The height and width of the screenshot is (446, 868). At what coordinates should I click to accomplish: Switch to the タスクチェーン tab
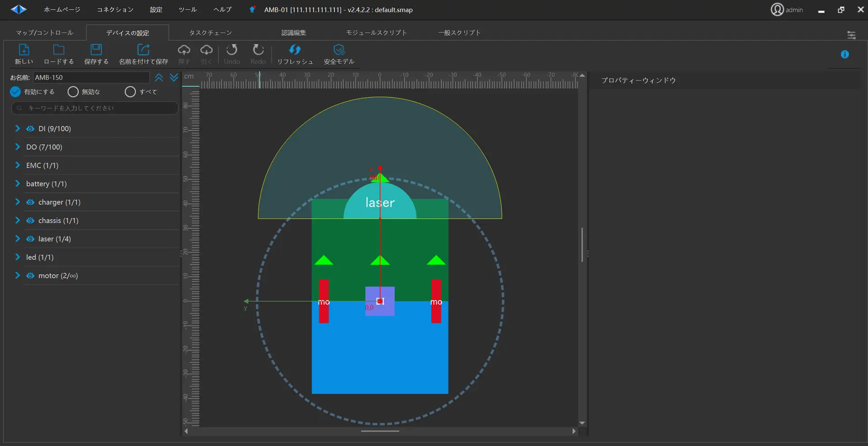tap(210, 33)
